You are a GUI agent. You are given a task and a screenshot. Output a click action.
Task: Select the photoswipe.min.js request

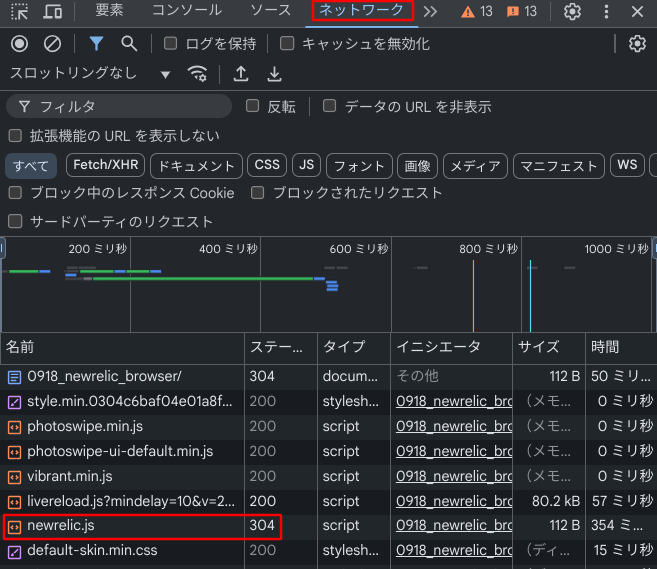pos(328,427)
